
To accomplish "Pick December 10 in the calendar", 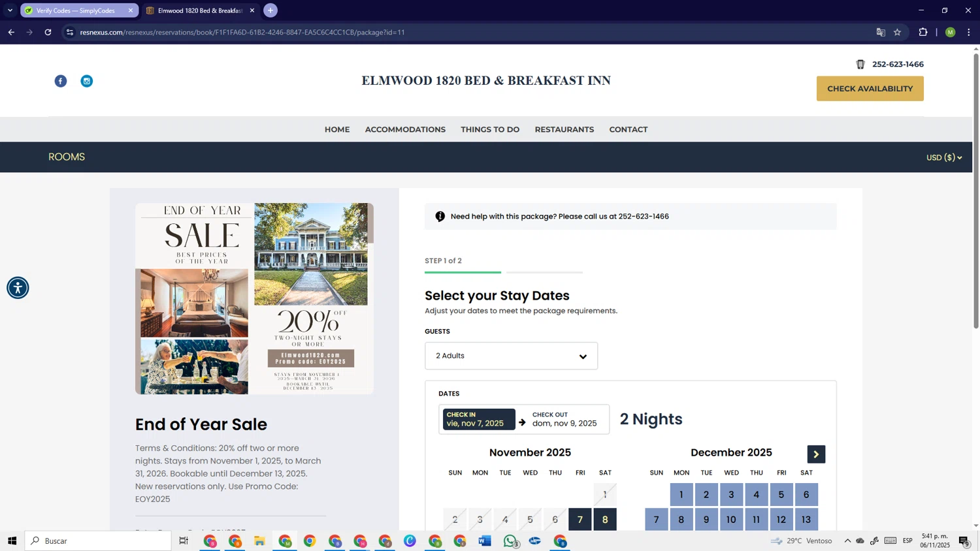I will 731,520.
